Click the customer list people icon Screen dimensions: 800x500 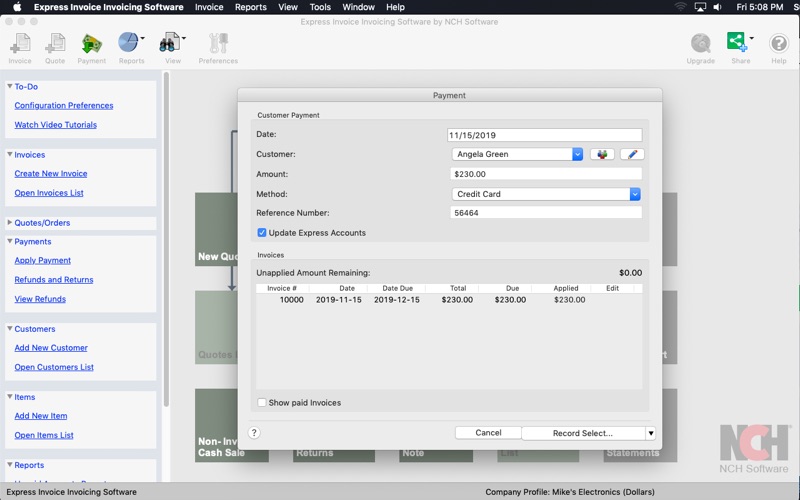(602, 154)
